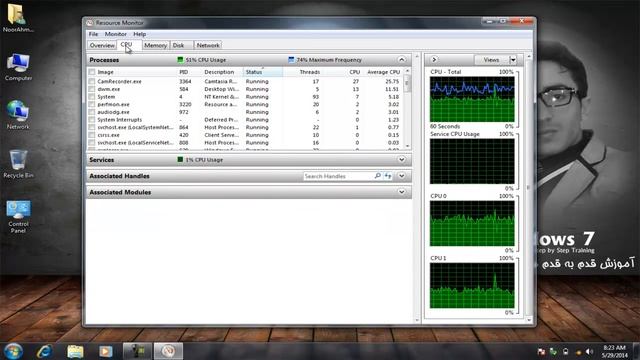Viewport: 640px width, 360px height.
Task: Launch Internet Explorer from taskbar
Action: 44,351
